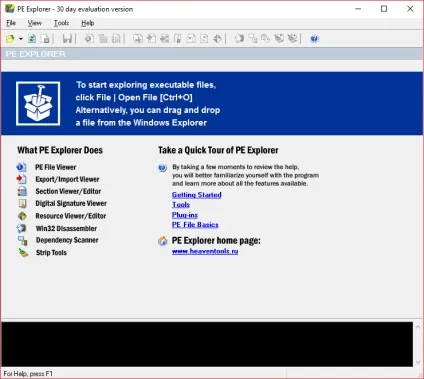Click the large box logo in blue banner
This screenshot has height=379, width=424.
(38, 103)
